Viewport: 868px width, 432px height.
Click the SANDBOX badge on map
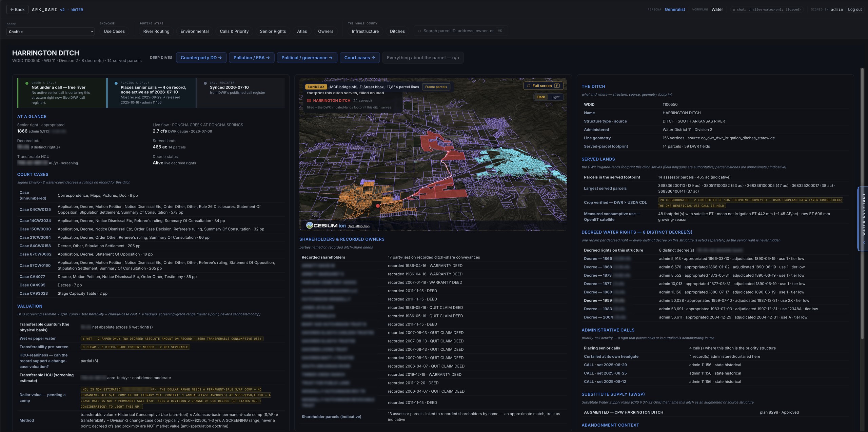pos(316,87)
